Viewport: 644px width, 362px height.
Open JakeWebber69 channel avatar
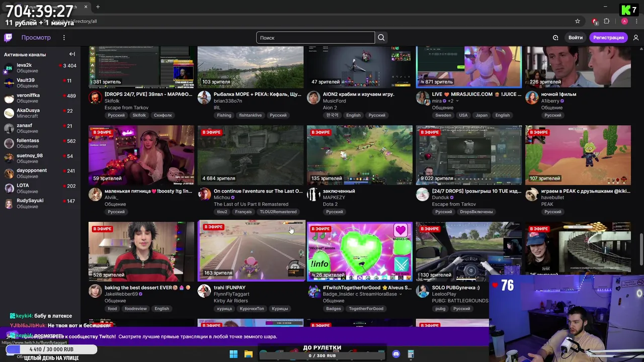[95, 291]
